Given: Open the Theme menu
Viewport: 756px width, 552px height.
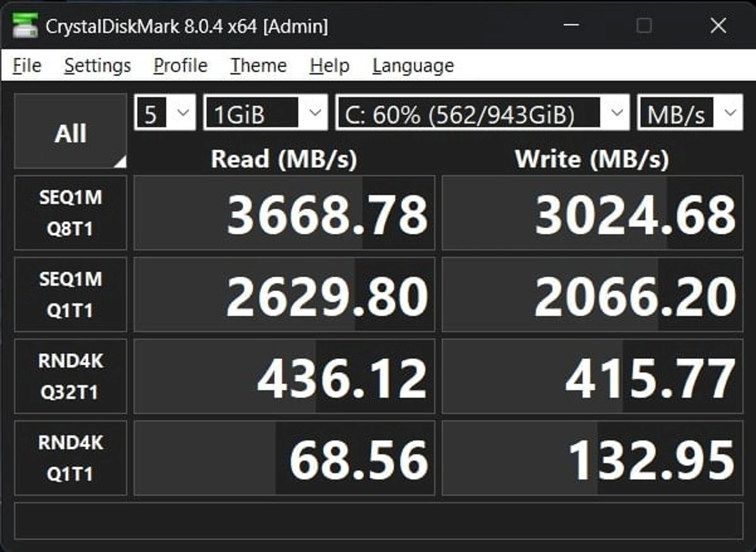Looking at the screenshot, I should click(x=258, y=65).
